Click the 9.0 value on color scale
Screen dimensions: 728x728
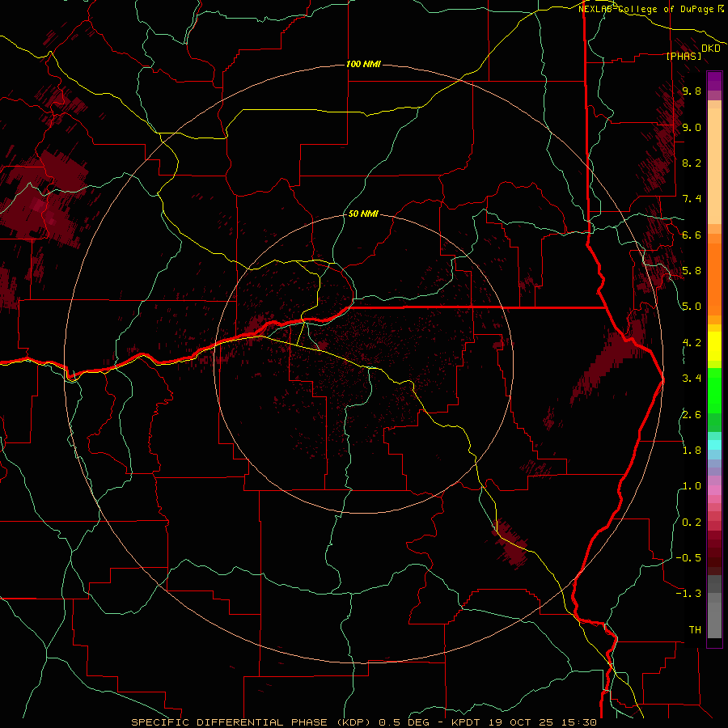692,127
